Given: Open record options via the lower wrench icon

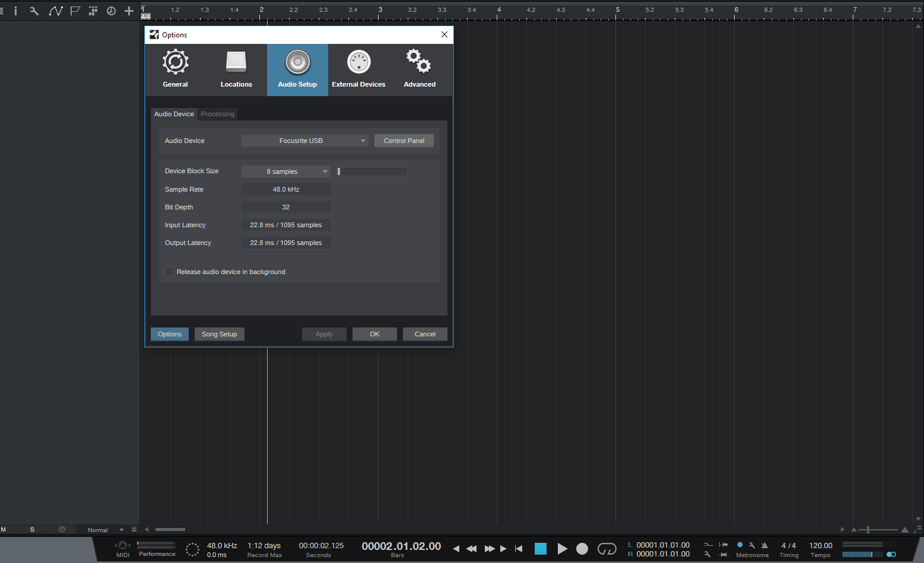Looking at the screenshot, I should pos(707,554).
